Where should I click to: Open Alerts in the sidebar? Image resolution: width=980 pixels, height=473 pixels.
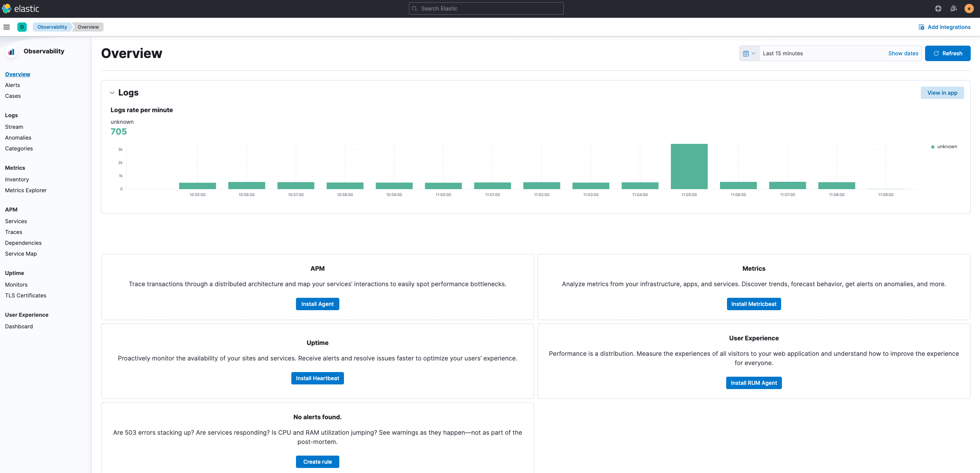click(x=12, y=85)
